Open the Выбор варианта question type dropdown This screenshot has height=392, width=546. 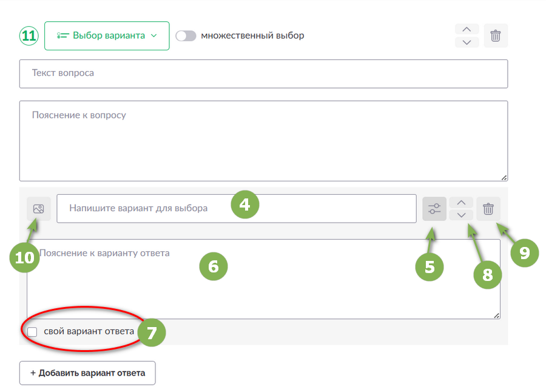[107, 36]
